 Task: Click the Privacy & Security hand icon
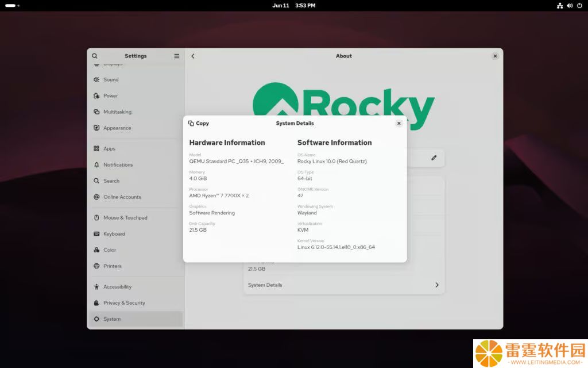(x=96, y=303)
